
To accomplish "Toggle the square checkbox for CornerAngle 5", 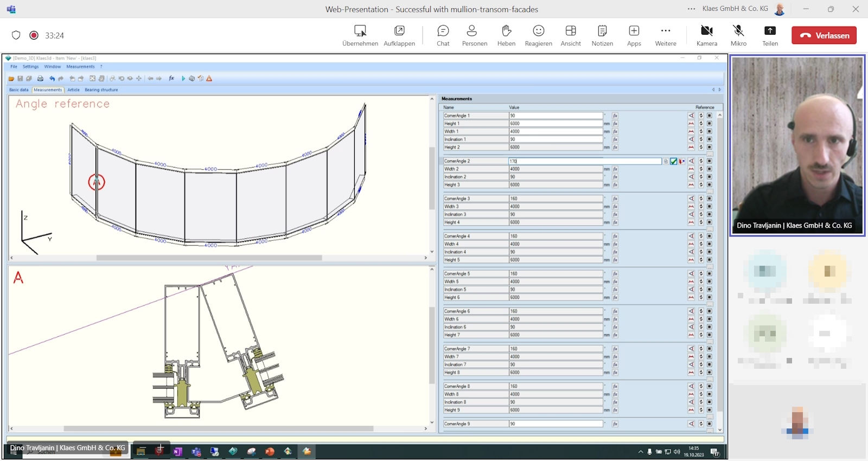I will coord(709,274).
